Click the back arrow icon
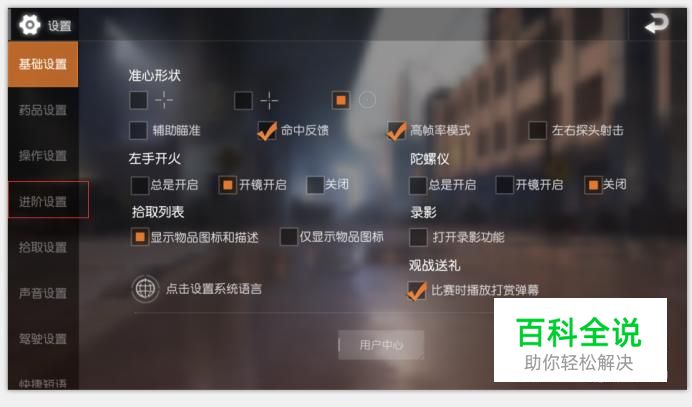The width and height of the screenshot is (692, 407). coord(657,23)
